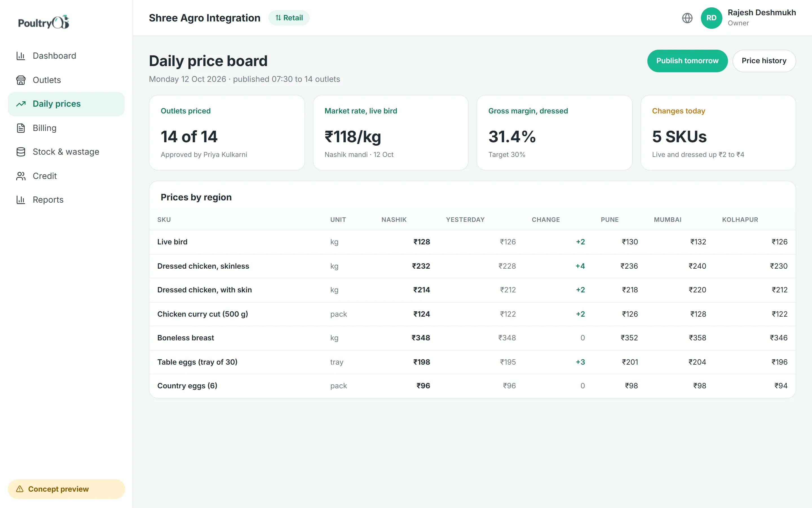The width and height of the screenshot is (812, 508).
Task: Click Boneless breast Nashik price ₹348 in bold
Action: (421, 338)
